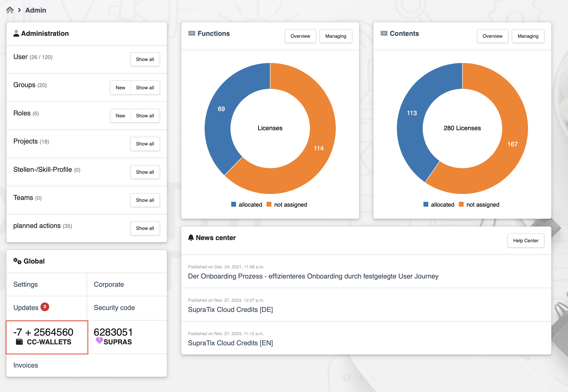Image resolution: width=568 pixels, height=392 pixels.
Task: Create a new role
Action: 120,116
